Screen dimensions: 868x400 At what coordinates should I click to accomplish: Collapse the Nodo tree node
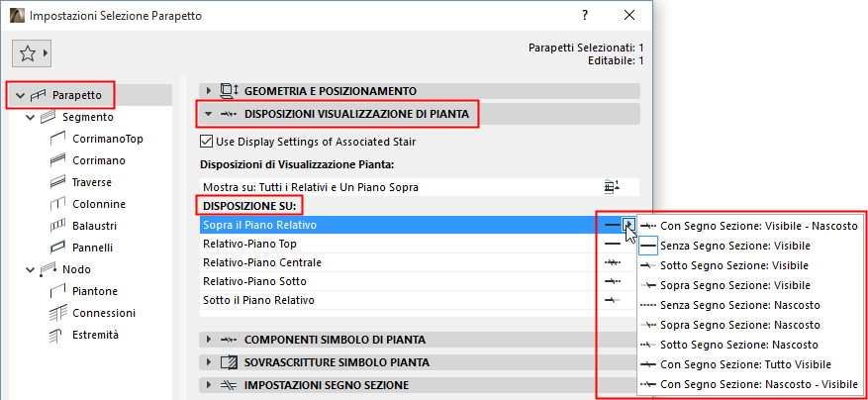[x=31, y=270]
